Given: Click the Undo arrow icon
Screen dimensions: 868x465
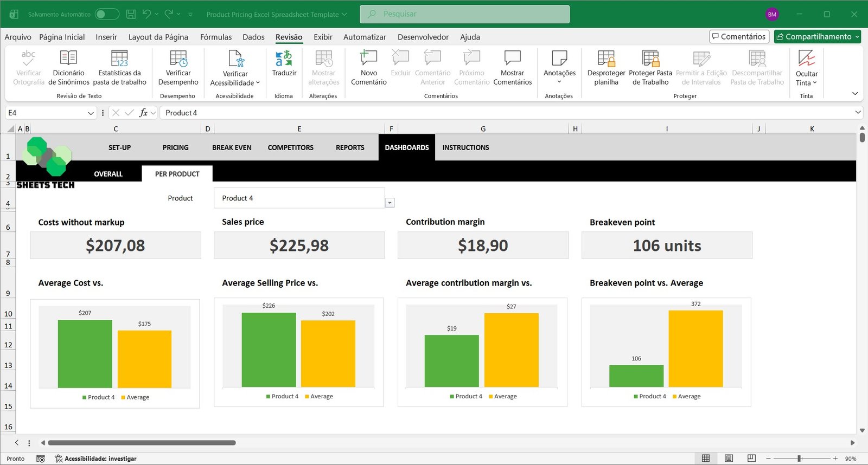Looking at the screenshot, I should pos(146,14).
